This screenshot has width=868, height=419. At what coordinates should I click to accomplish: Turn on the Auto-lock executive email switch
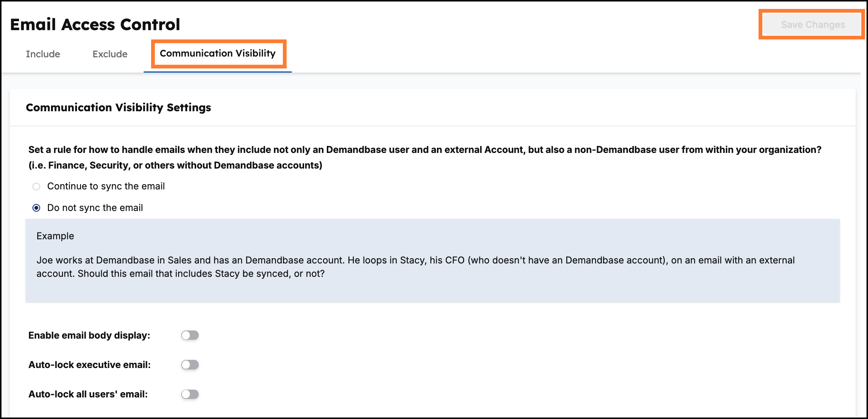(x=190, y=365)
